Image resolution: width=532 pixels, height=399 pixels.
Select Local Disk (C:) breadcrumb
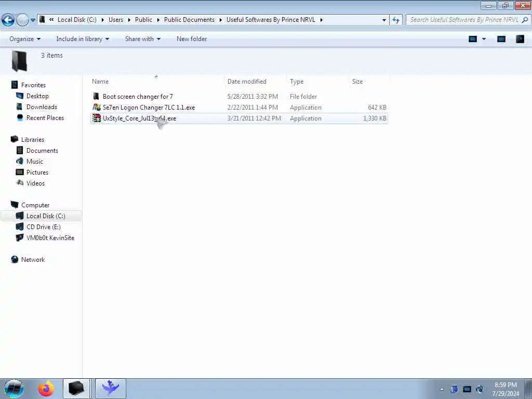click(x=77, y=20)
